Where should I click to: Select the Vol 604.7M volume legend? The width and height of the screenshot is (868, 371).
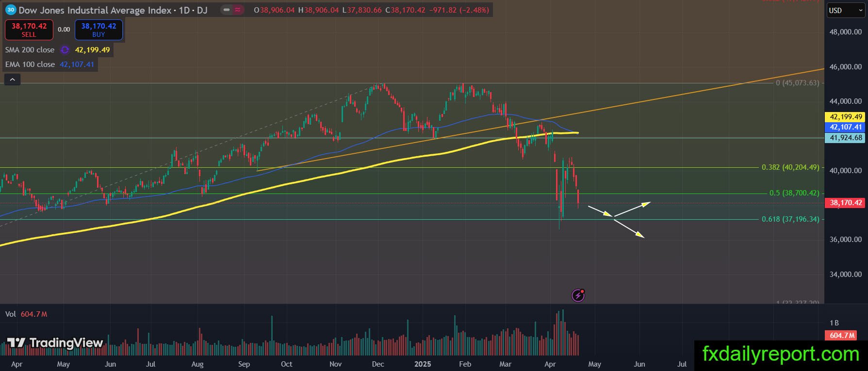click(x=26, y=314)
